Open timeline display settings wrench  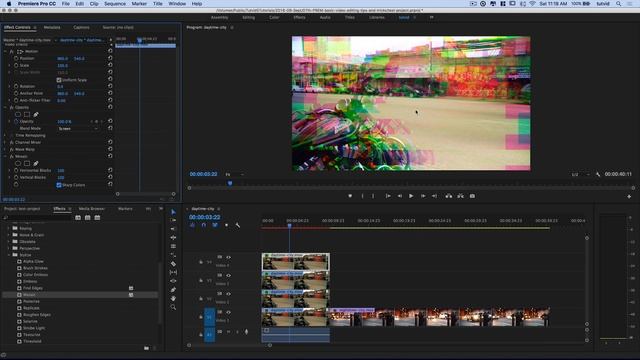point(238,225)
